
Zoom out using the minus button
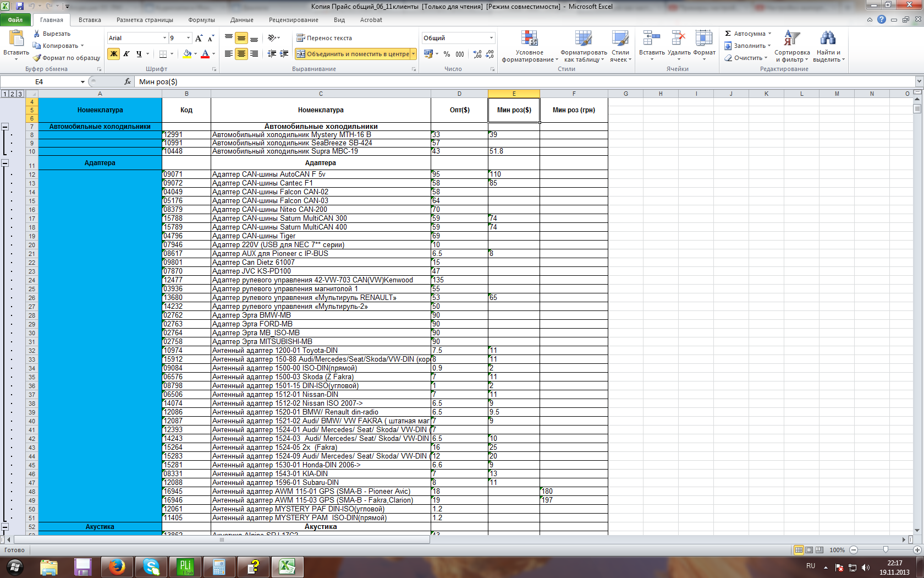(854, 550)
